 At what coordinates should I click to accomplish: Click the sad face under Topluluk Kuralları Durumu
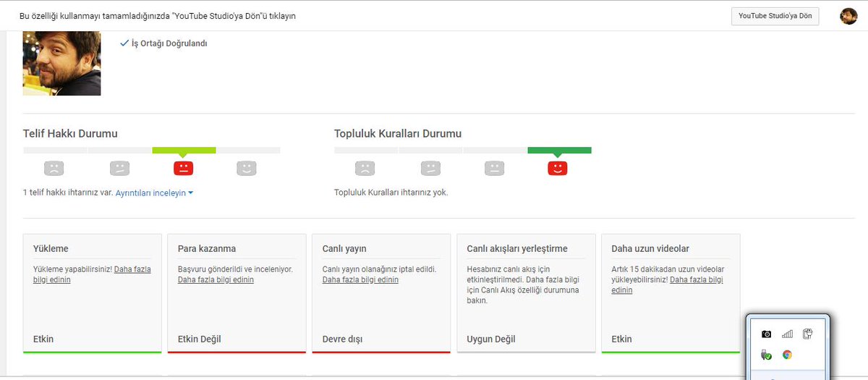(365, 169)
